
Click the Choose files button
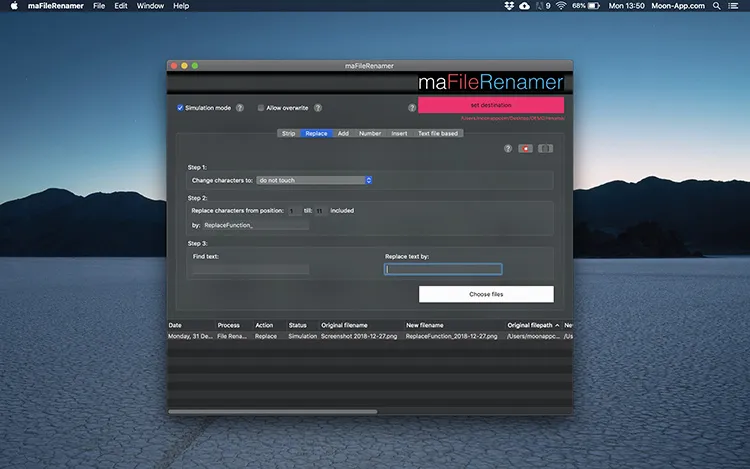486,294
